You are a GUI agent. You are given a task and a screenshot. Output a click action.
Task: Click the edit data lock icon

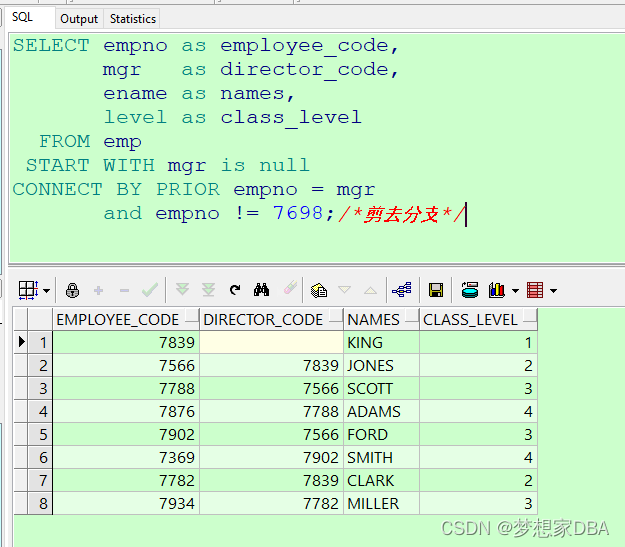[x=73, y=290]
